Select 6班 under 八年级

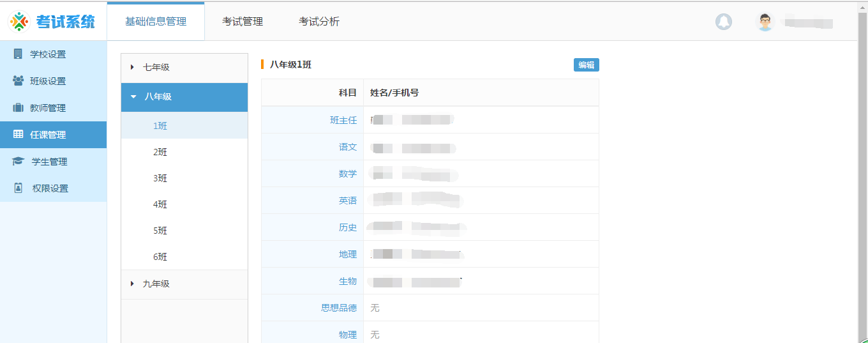[x=184, y=257]
